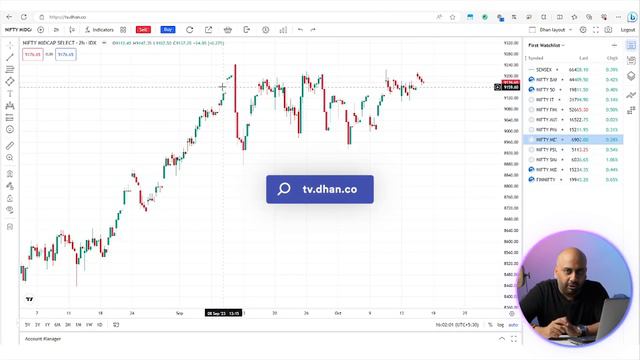This screenshot has height=360, width=640.
Task: Select the NIFTY IT watchlist row
Action: 573,100
